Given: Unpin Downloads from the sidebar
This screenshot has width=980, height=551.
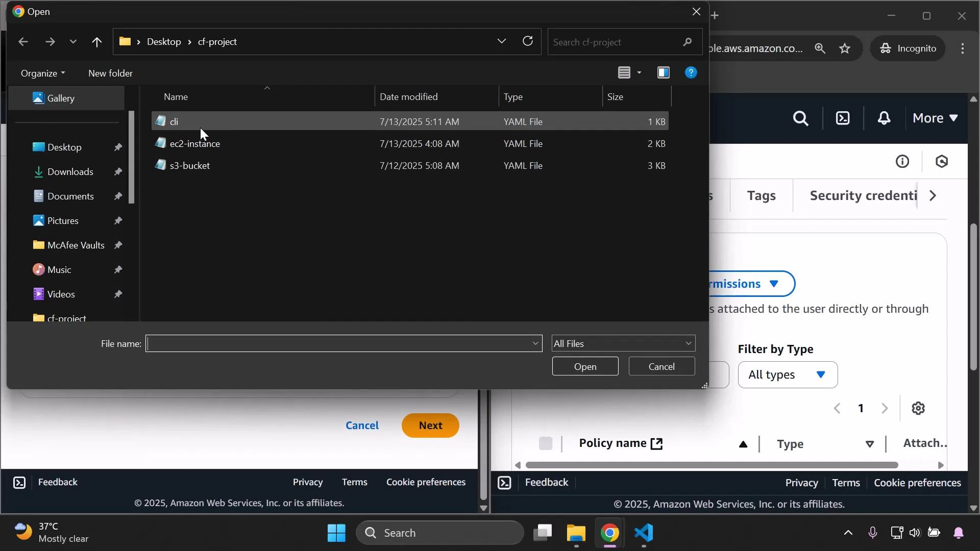Looking at the screenshot, I should click(x=118, y=172).
